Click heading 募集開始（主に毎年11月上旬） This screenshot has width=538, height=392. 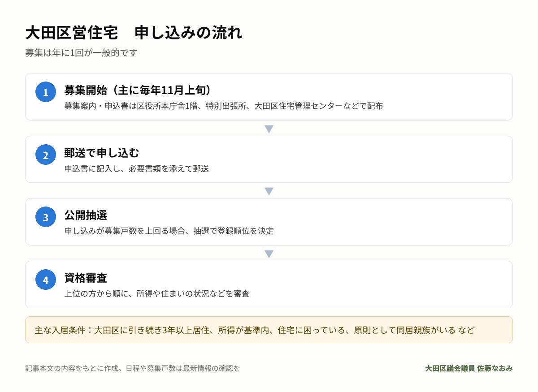click(138, 90)
